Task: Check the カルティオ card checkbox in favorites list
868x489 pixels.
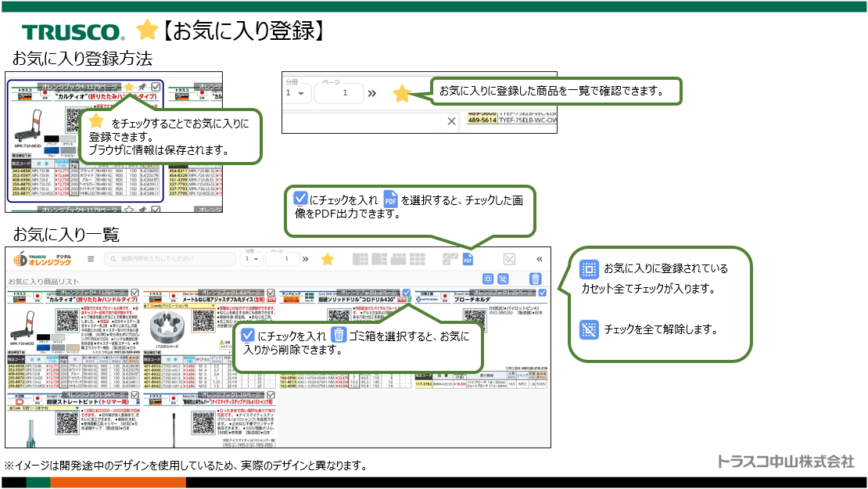Action: pos(135,293)
